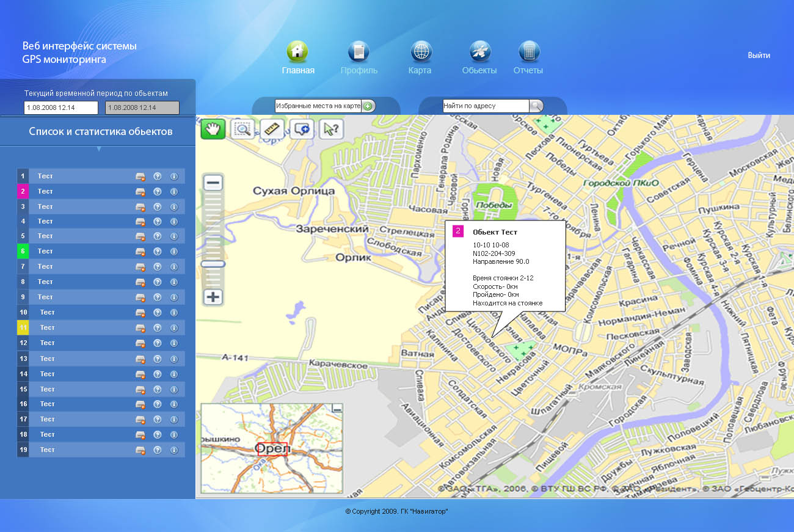Viewport: 794px width, 532px height.
Task: Activate the zoom-to-area magnifier tool
Action: tap(243, 129)
